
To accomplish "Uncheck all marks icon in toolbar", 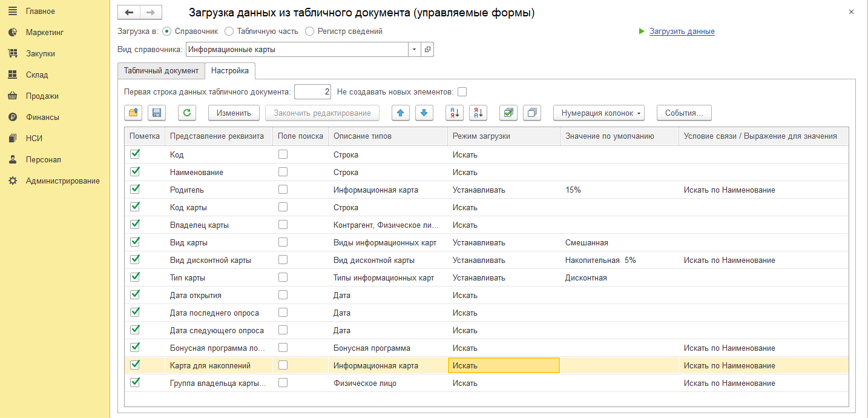I will click(532, 113).
